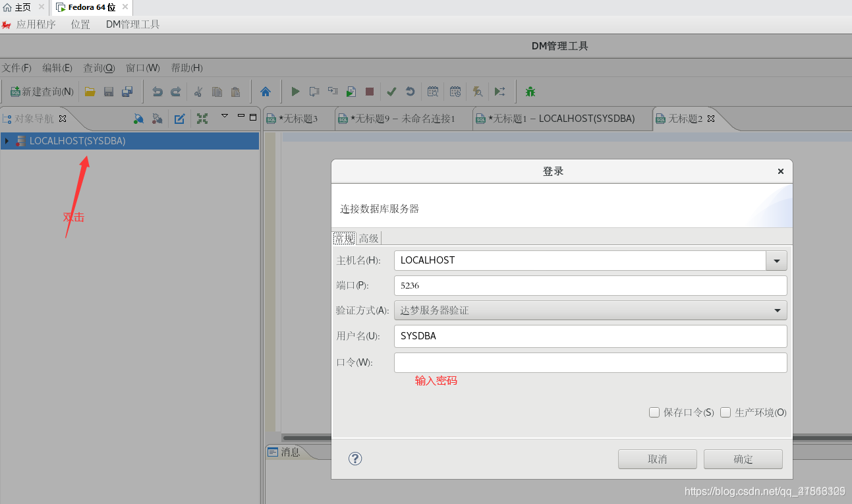Enable the 生产环境(O) checkbox

pyautogui.click(x=725, y=412)
